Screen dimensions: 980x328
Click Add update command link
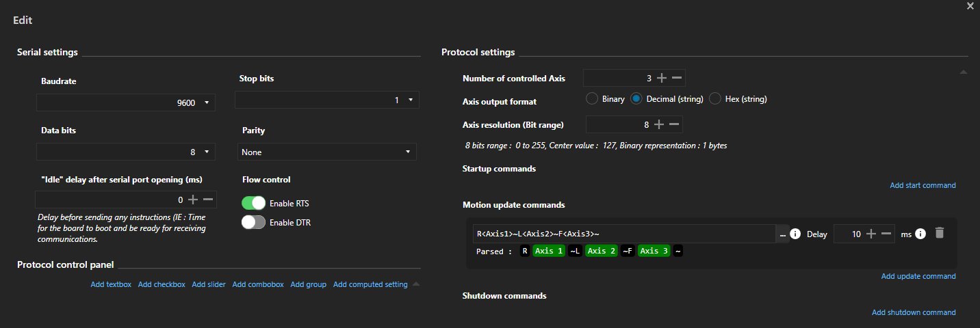(x=918, y=276)
